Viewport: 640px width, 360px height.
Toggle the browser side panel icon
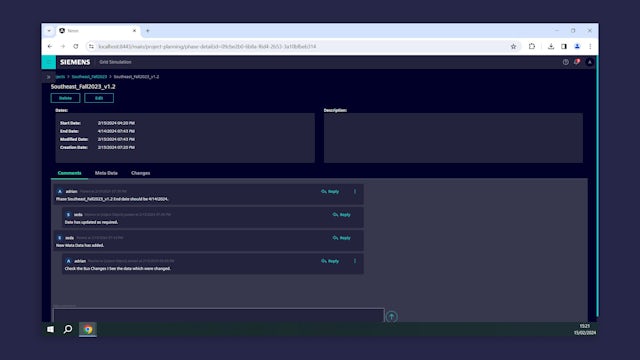click(564, 47)
